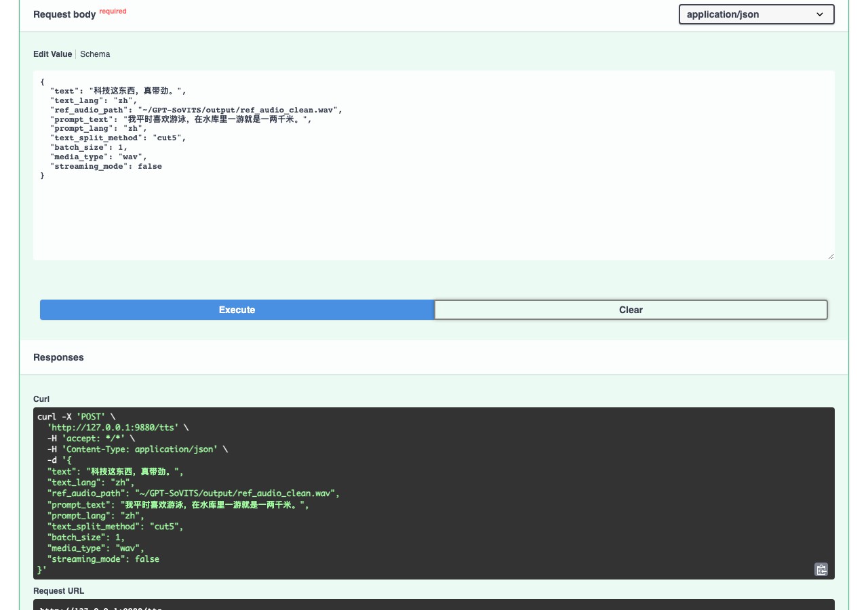
Task: Select the Edit Value tab
Action: click(x=52, y=54)
